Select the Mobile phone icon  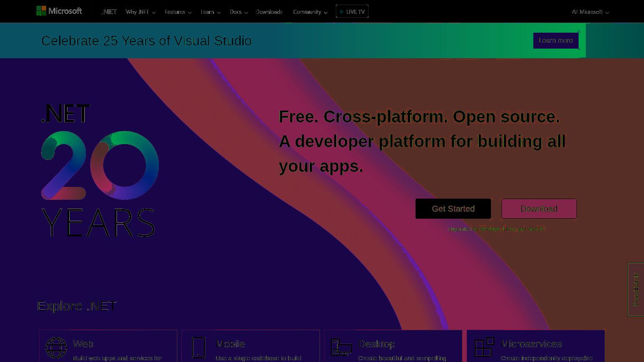click(199, 348)
